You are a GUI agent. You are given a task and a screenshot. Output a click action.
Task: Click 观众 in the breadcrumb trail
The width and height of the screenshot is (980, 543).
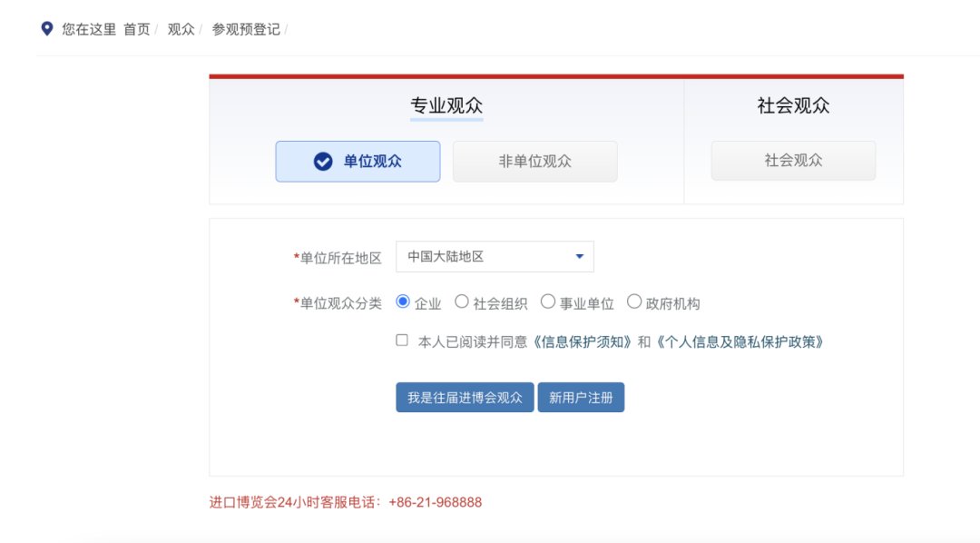pyautogui.click(x=178, y=28)
